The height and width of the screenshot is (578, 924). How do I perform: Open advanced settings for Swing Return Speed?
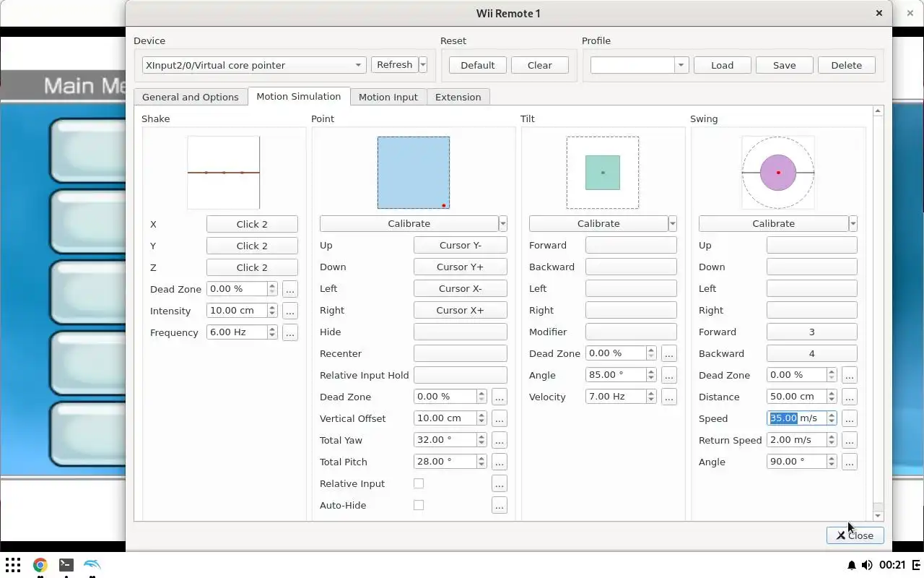tap(849, 440)
